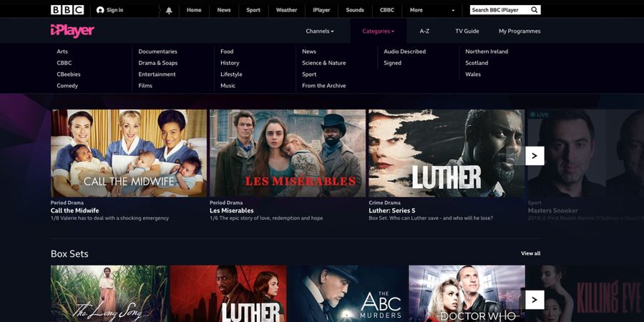Image resolution: width=644 pixels, height=322 pixels.
Task: Open The Long Song box set
Action: click(x=109, y=293)
